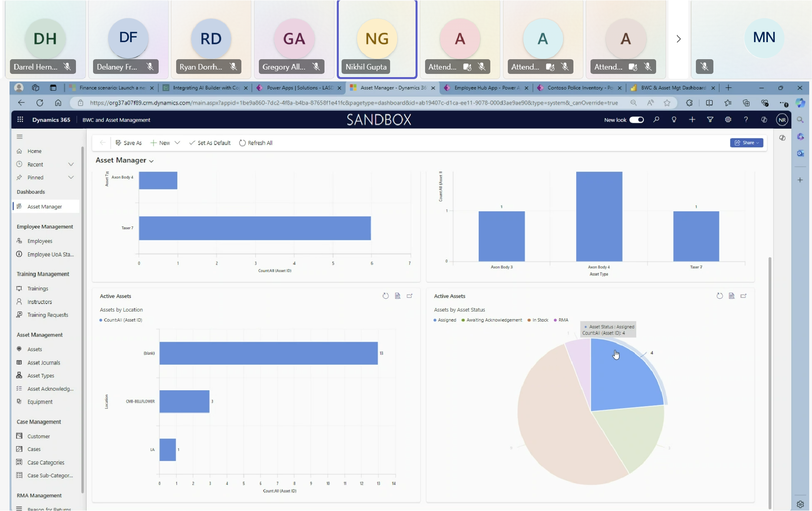Open the lightbulb assistant icon
812x511 pixels.
pyautogui.click(x=674, y=120)
